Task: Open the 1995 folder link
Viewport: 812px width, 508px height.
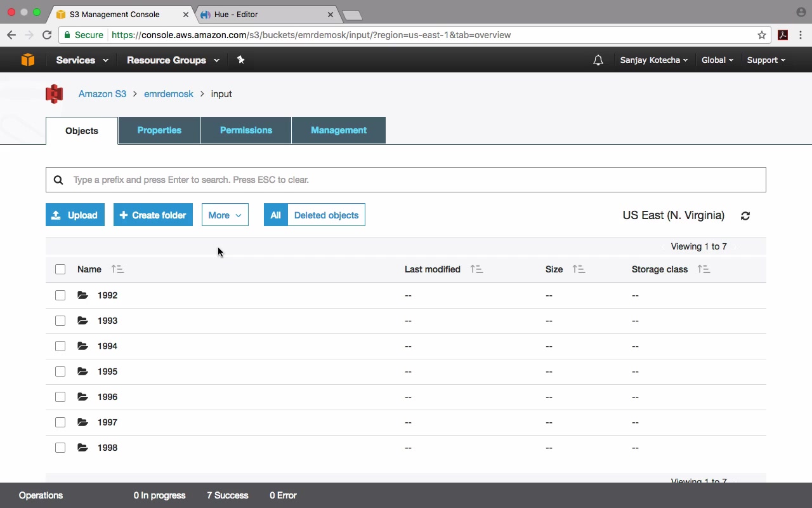Action: 107,371
